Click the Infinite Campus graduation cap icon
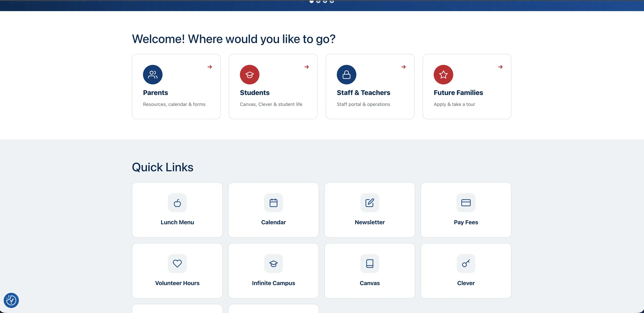The height and width of the screenshot is (313, 644). point(273,264)
